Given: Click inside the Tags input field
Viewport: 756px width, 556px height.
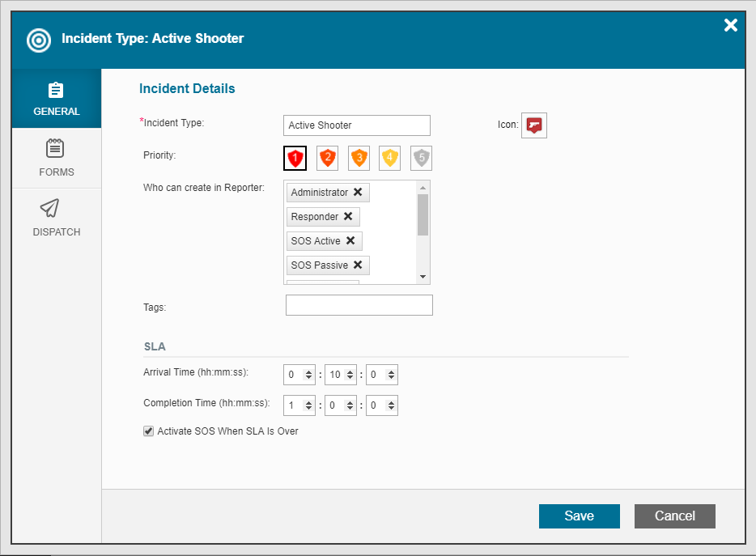Looking at the screenshot, I should pyautogui.click(x=359, y=305).
